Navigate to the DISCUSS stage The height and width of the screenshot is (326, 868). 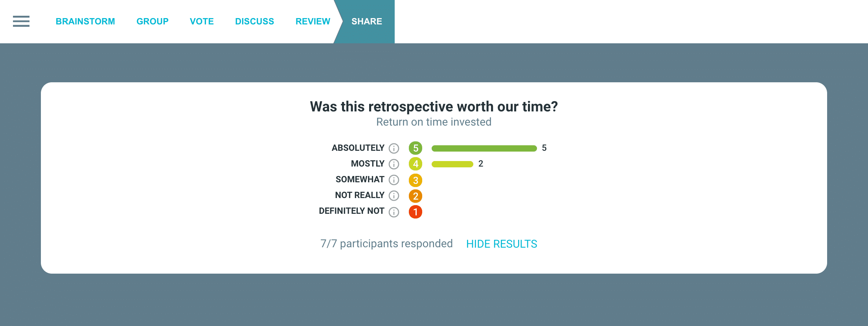[x=255, y=21]
